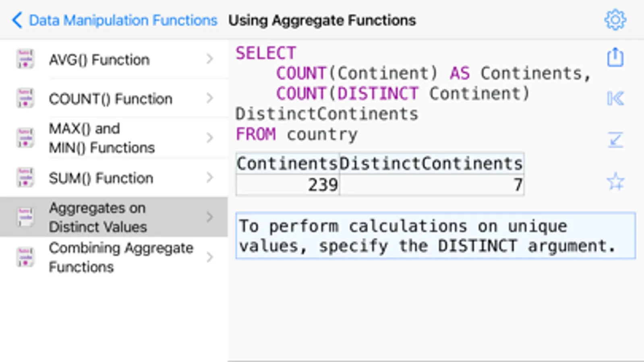Image resolution: width=644 pixels, height=362 pixels.
Task: Click the blue DISTINCT explanation note box
Action: [x=435, y=236]
